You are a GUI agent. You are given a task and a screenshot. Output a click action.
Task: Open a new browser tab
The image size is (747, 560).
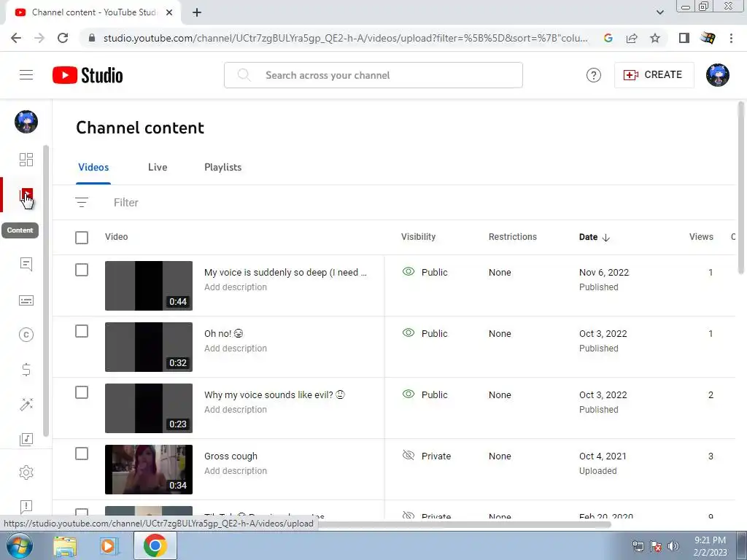click(x=197, y=12)
